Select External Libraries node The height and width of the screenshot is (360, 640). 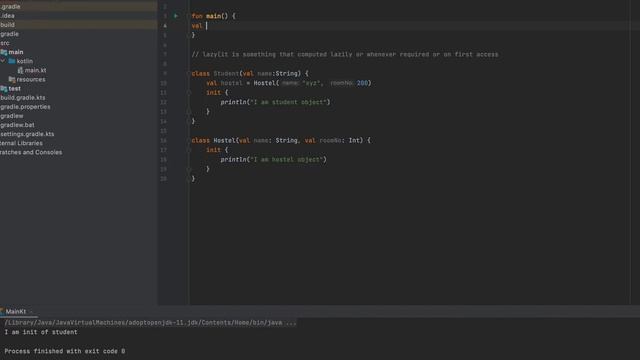click(21, 143)
